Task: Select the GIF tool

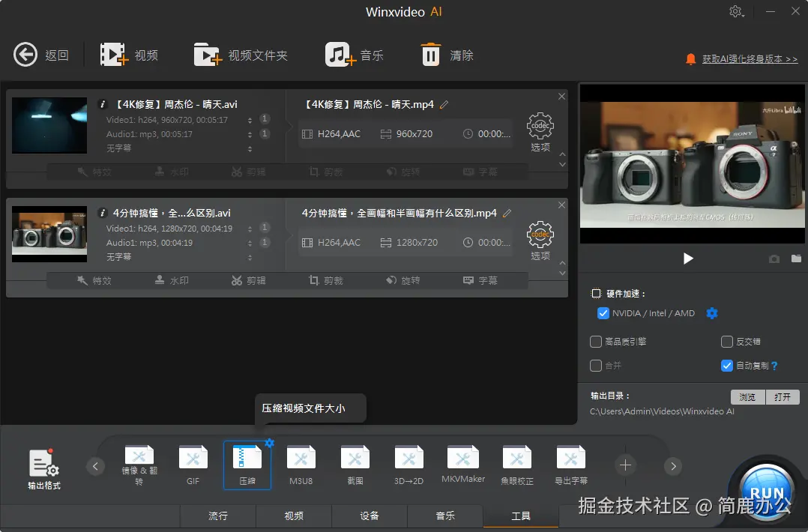Action: (193, 465)
